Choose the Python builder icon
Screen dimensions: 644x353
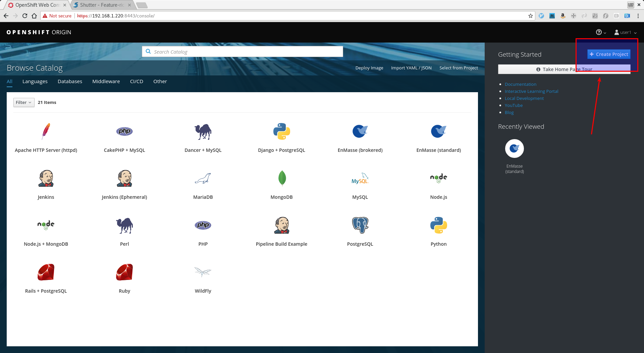(x=439, y=225)
